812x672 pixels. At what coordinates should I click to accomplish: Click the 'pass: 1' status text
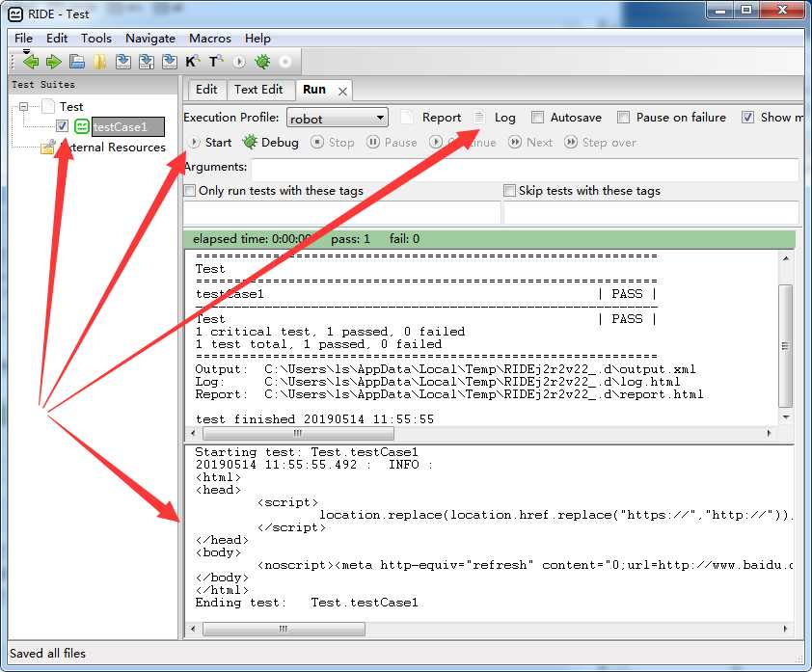[351, 239]
